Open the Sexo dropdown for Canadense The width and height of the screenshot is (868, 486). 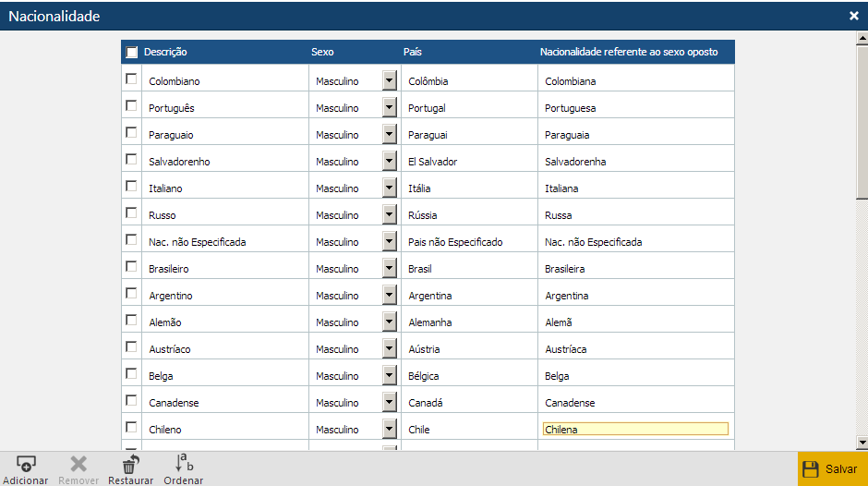tap(389, 402)
